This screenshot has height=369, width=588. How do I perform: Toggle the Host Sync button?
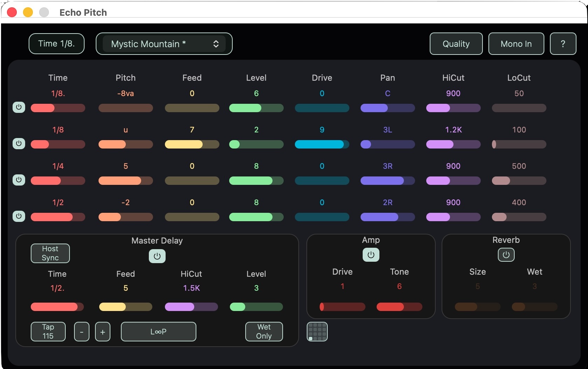[50, 253]
